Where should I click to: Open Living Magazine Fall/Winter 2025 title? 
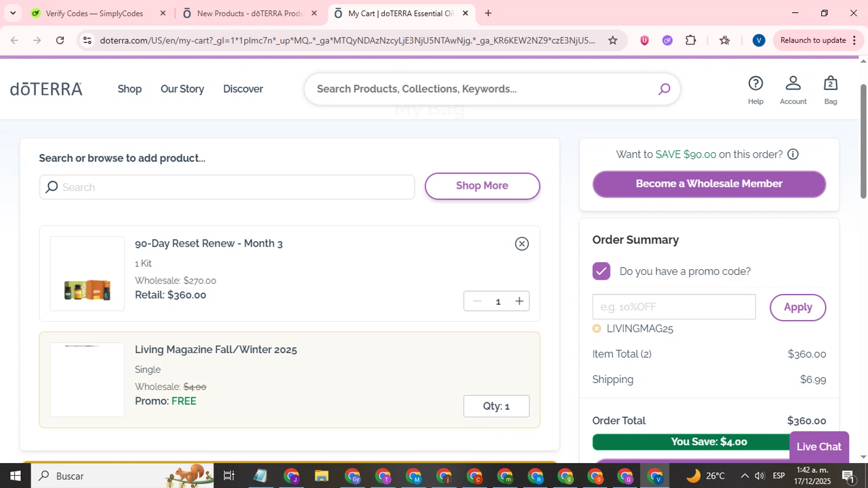216,350
